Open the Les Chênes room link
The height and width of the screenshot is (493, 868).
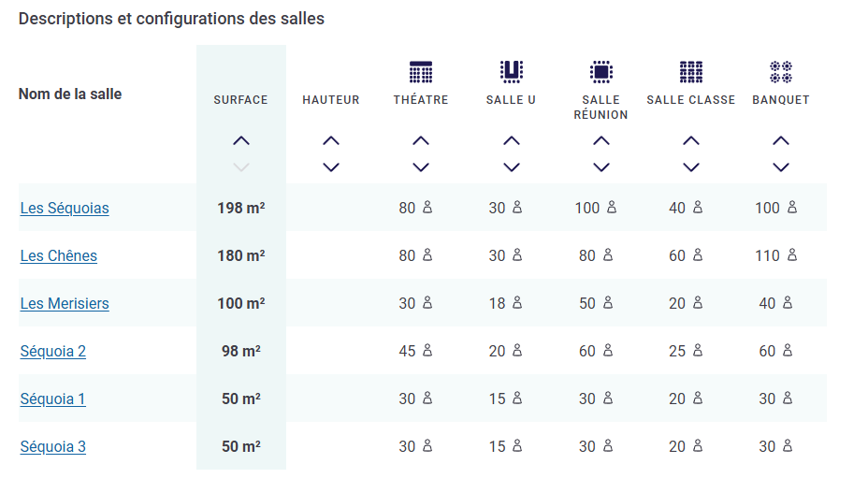coord(59,256)
